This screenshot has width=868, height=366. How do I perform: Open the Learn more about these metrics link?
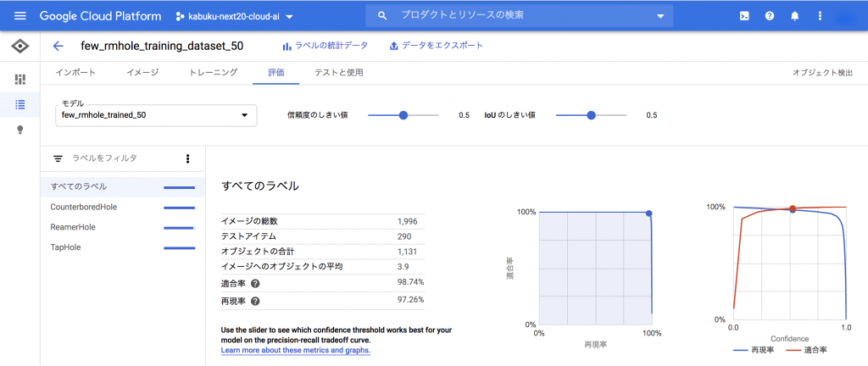coord(295,350)
